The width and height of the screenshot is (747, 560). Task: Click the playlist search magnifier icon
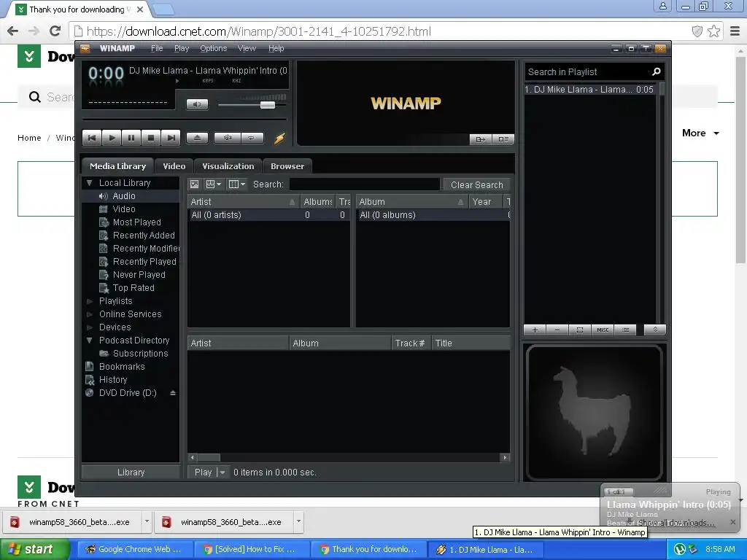656,72
